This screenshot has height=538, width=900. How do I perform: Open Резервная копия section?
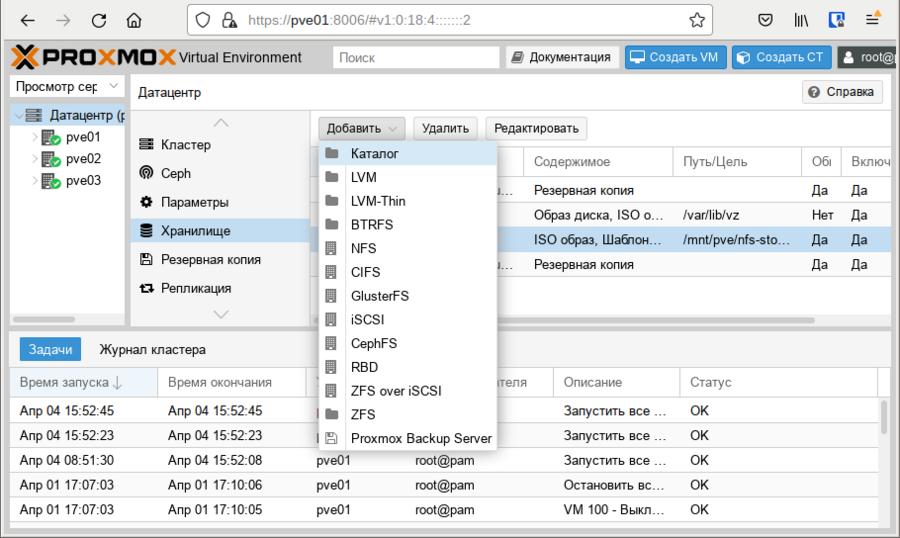coord(220,260)
